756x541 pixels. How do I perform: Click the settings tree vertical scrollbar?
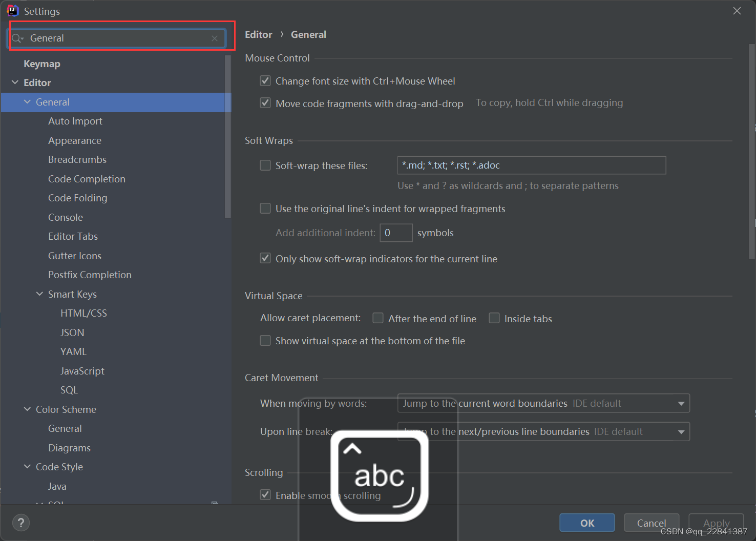click(x=228, y=136)
